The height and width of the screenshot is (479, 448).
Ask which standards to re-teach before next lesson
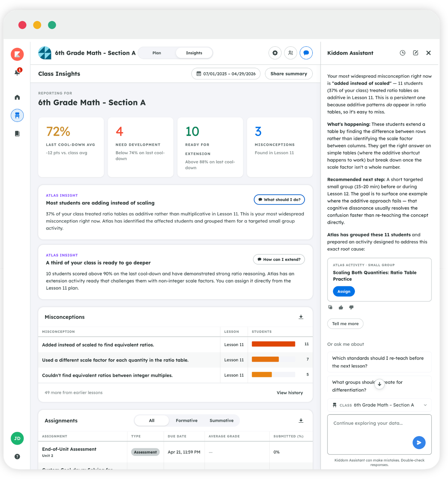tap(379, 362)
